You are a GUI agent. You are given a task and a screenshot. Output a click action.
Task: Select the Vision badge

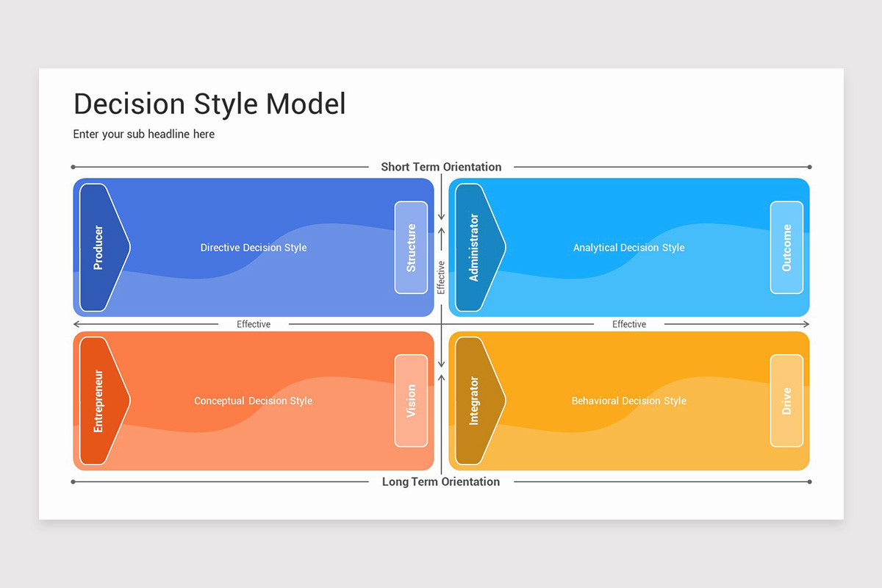pyautogui.click(x=410, y=401)
